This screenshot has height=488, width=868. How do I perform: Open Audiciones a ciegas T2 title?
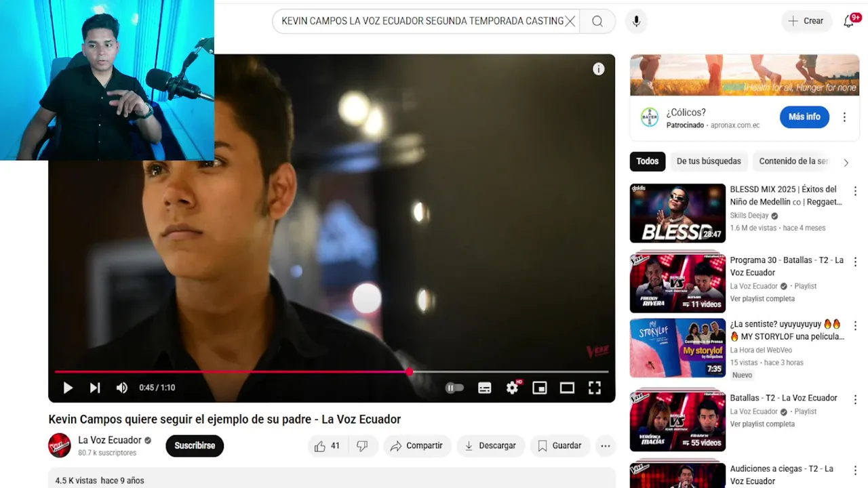tap(782, 475)
